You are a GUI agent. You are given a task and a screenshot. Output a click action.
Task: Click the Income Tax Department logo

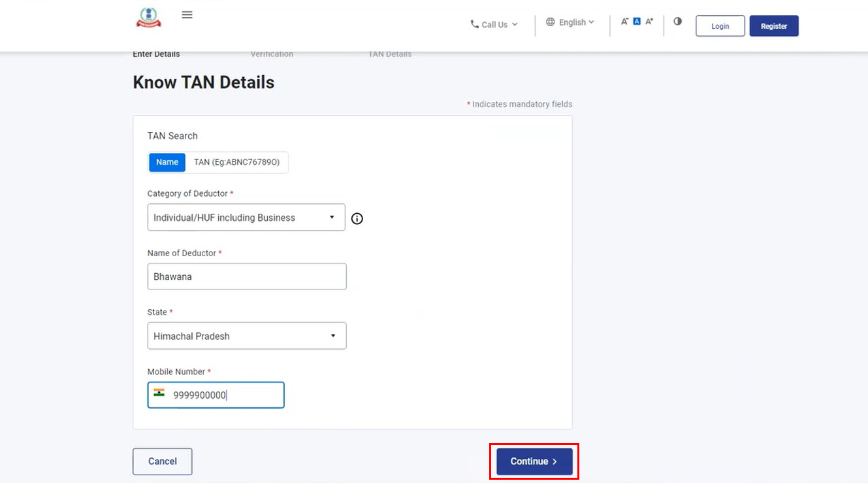point(148,18)
